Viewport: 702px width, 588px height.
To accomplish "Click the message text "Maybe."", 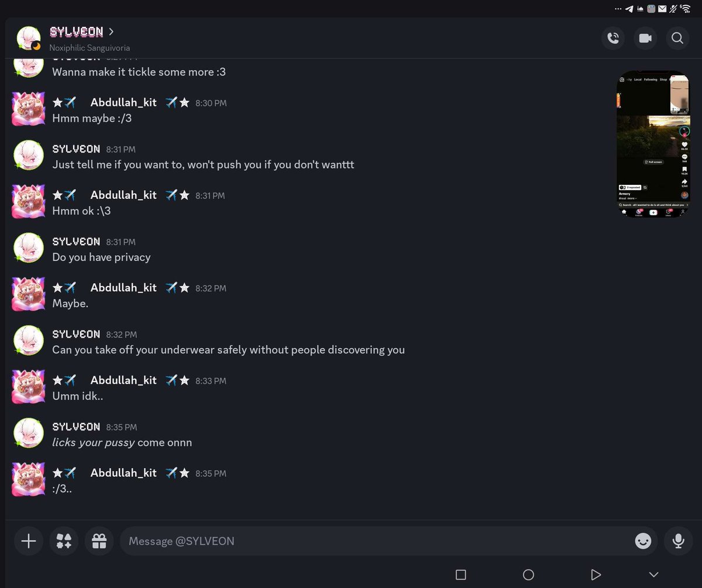I will (x=70, y=304).
